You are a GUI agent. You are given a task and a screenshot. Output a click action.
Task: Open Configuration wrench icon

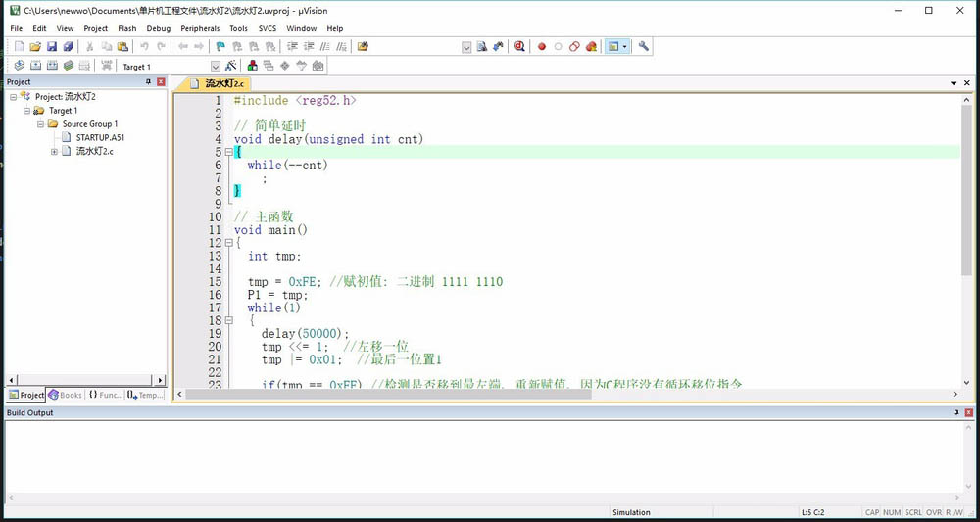pyautogui.click(x=643, y=46)
